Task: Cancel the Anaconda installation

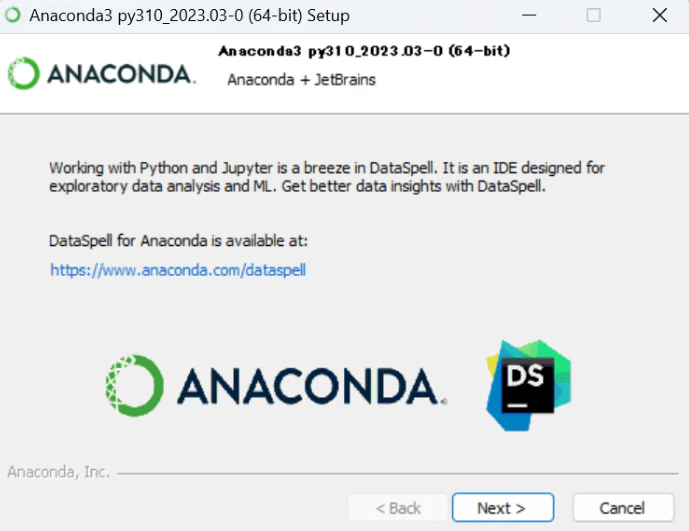Action: click(x=623, y=508)
